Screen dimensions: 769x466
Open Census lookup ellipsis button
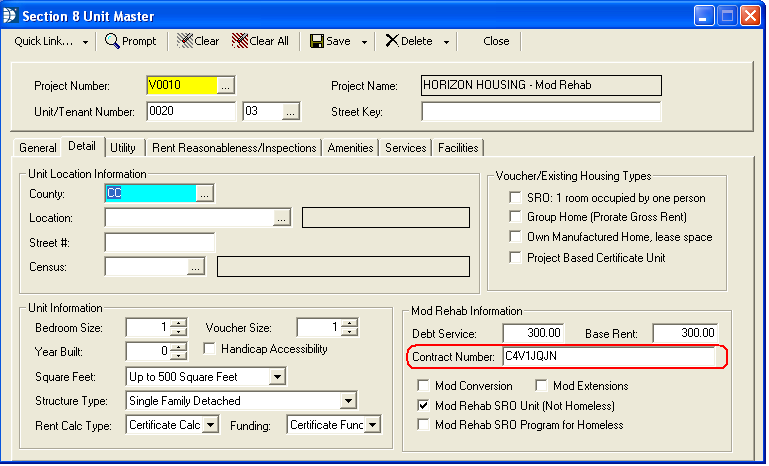196,267
